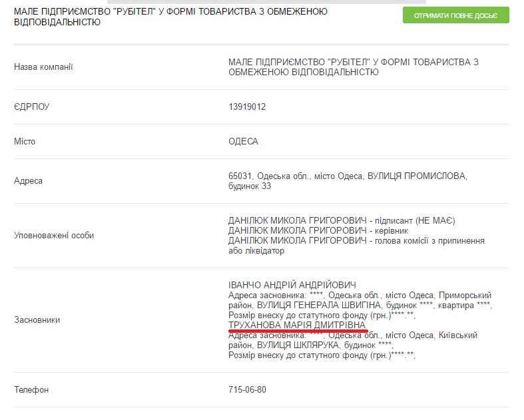
Task: Click the underlined name ТРУХАНОВА МАРІЯ ДМИТРІВНА
Action: point(296,324)
